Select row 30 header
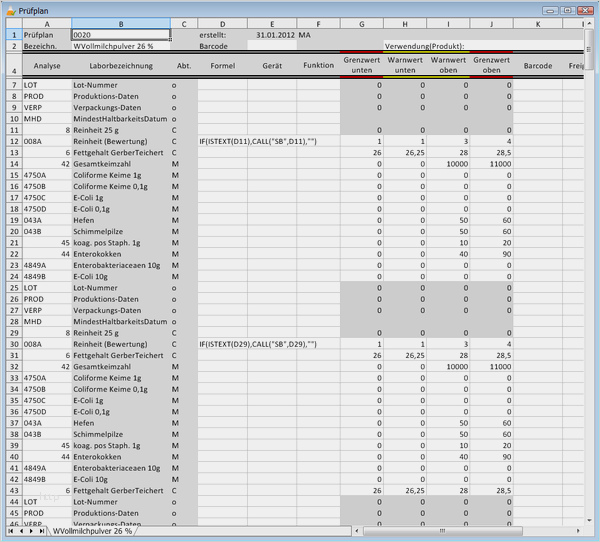The image size is (600, 542). (x=14, y=344)
